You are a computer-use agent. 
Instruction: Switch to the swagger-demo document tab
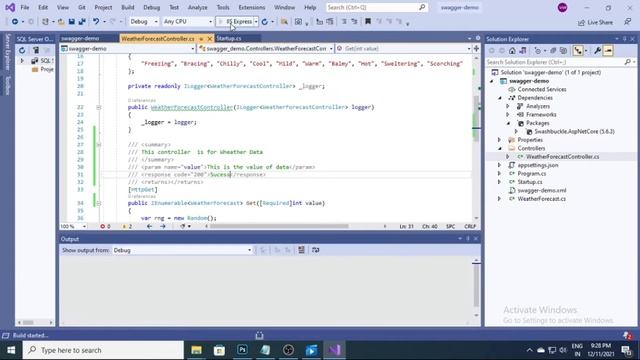80,38
